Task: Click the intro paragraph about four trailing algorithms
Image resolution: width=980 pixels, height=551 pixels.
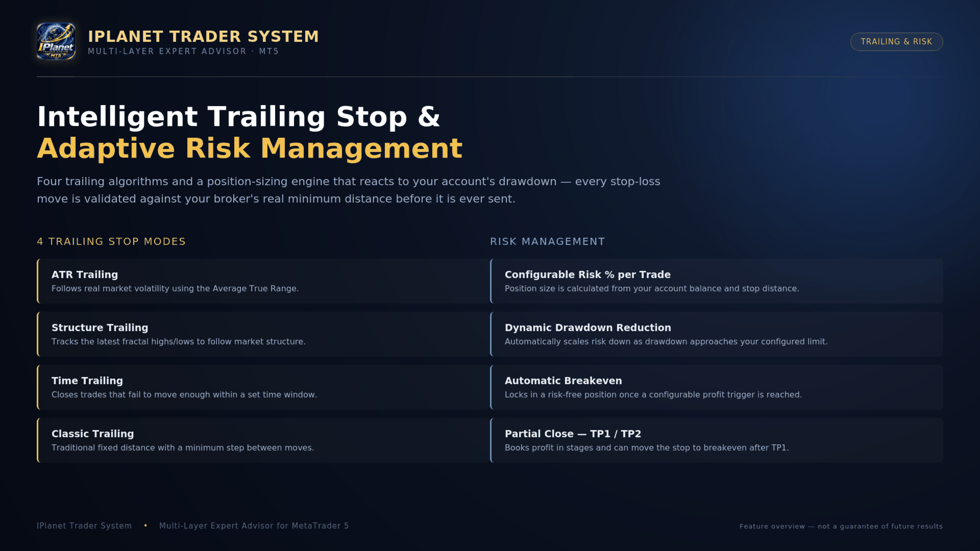Action: pos(349,190)
